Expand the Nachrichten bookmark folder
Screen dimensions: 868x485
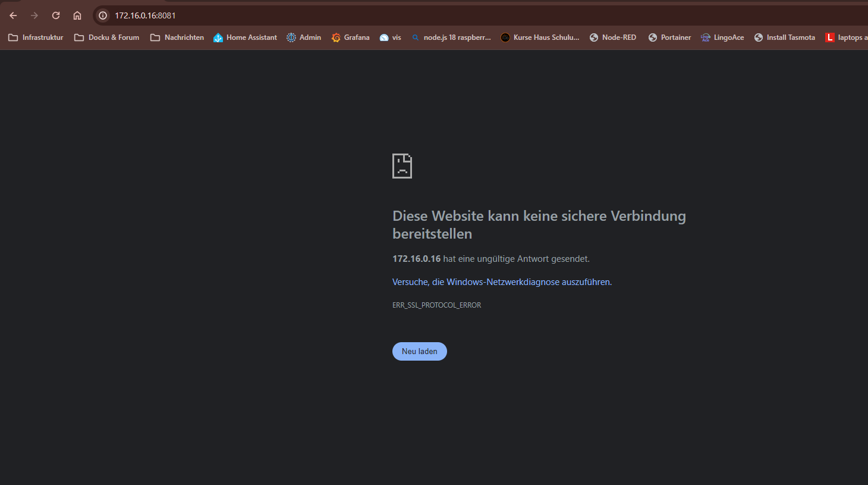(177, 37)
